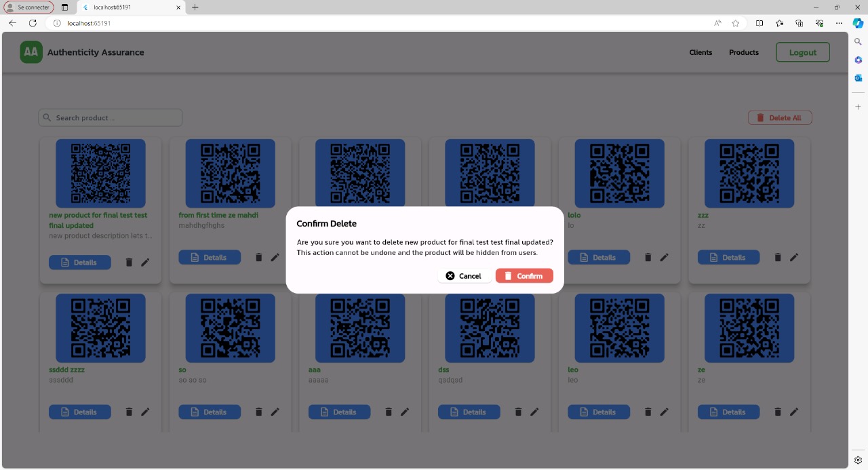Click the trash icon on the lolo card

pyautogui.click(x=648, y=257)
